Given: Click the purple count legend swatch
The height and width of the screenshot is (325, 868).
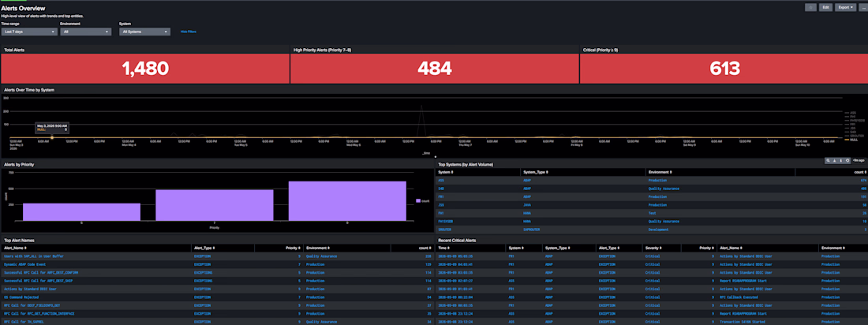Looking at the screenshot, I should tap(418, 201).
